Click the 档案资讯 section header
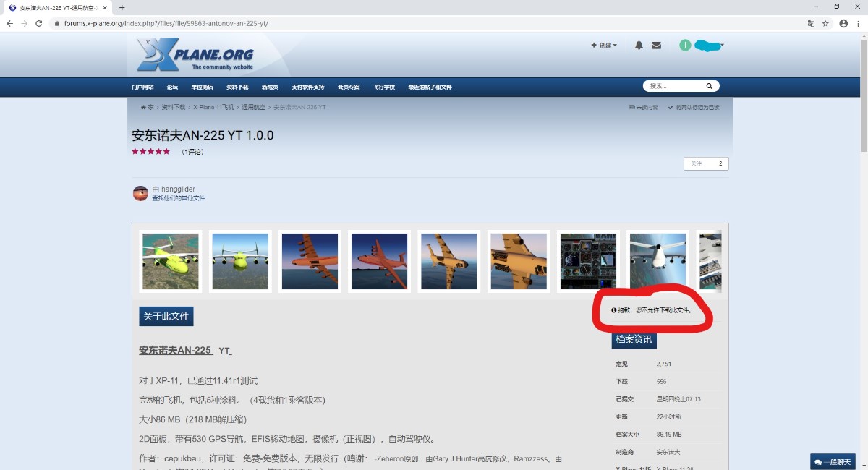The width and height of the screenshot is (868, 470). pos(634,339)
